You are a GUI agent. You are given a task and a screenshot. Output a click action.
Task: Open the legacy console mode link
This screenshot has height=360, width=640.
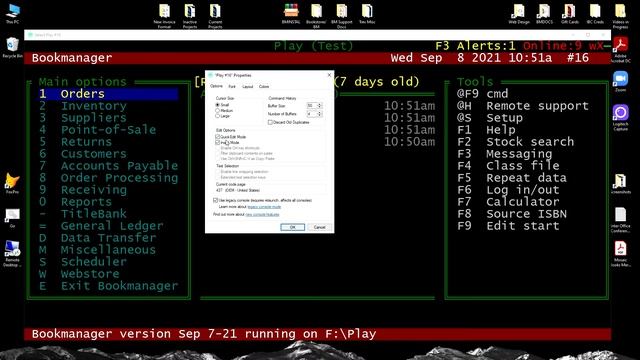pos(264,207)
